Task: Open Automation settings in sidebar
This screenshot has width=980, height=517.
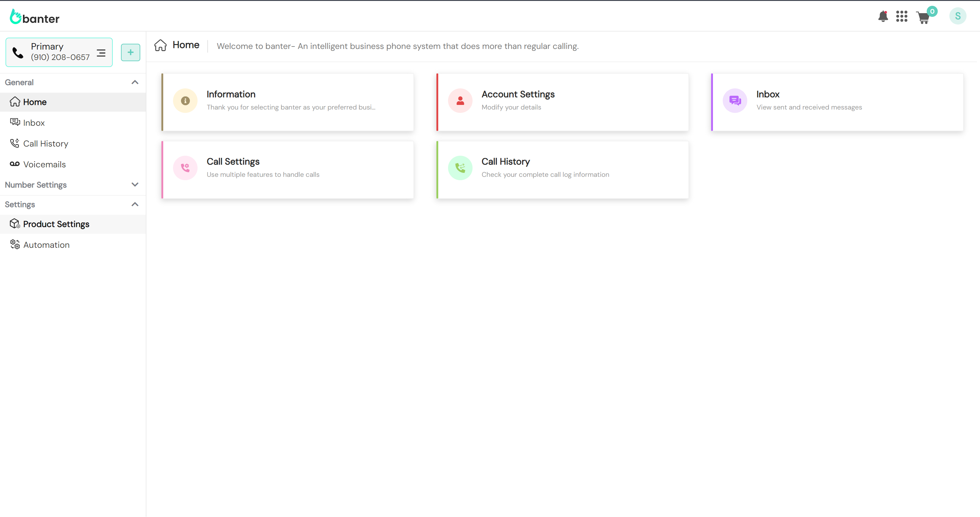Action: coord(46,245)
